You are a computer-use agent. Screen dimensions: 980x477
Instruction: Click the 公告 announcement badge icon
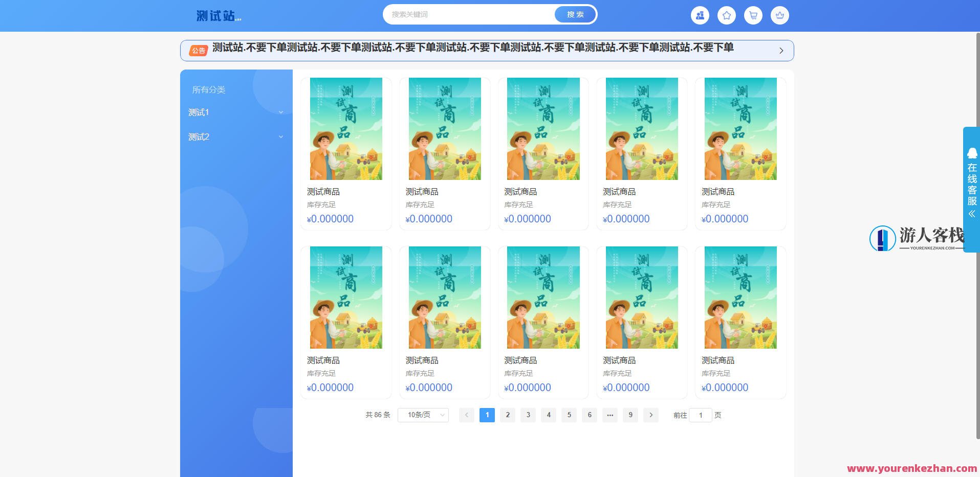click(199, 50)
